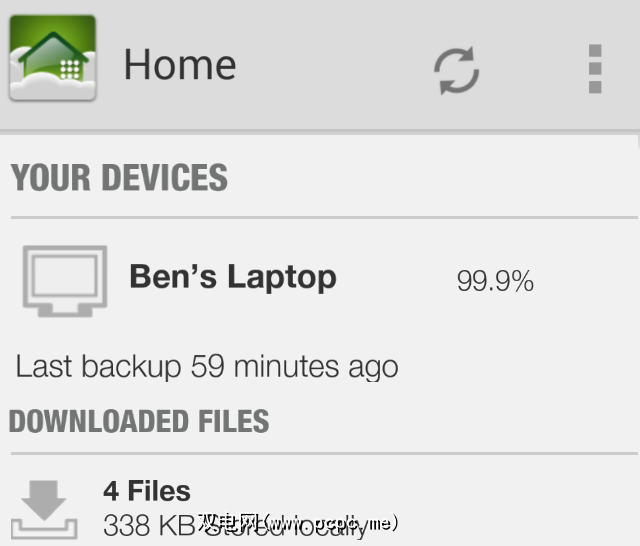
Task: Open the Ben's Laptop device entry
Action: [233, 277]
